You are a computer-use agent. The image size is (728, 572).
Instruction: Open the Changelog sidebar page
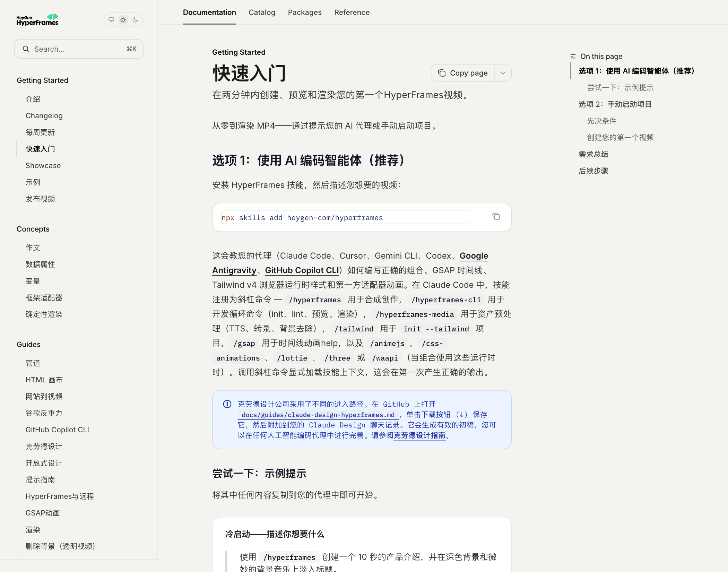click(44, 116)
